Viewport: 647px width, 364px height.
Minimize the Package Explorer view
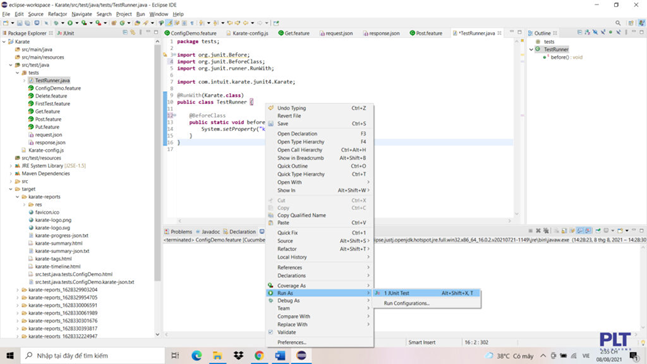[x=148, y=32]
